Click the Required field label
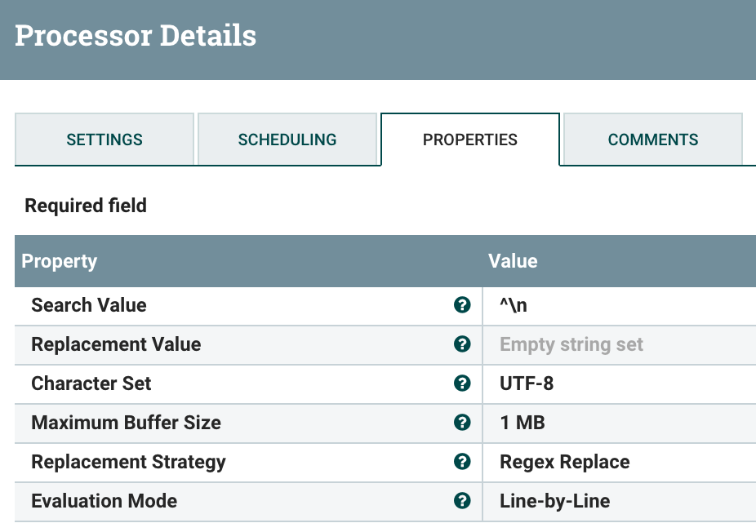The height and width of the screenshot is (532, 756). 85,205
